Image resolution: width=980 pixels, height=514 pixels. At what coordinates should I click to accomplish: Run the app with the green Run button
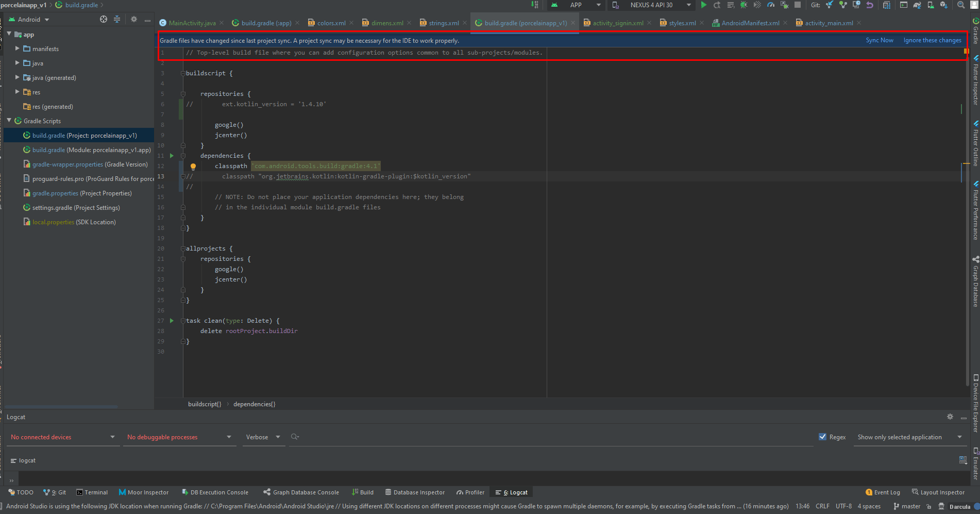click(x=704, y=5)
